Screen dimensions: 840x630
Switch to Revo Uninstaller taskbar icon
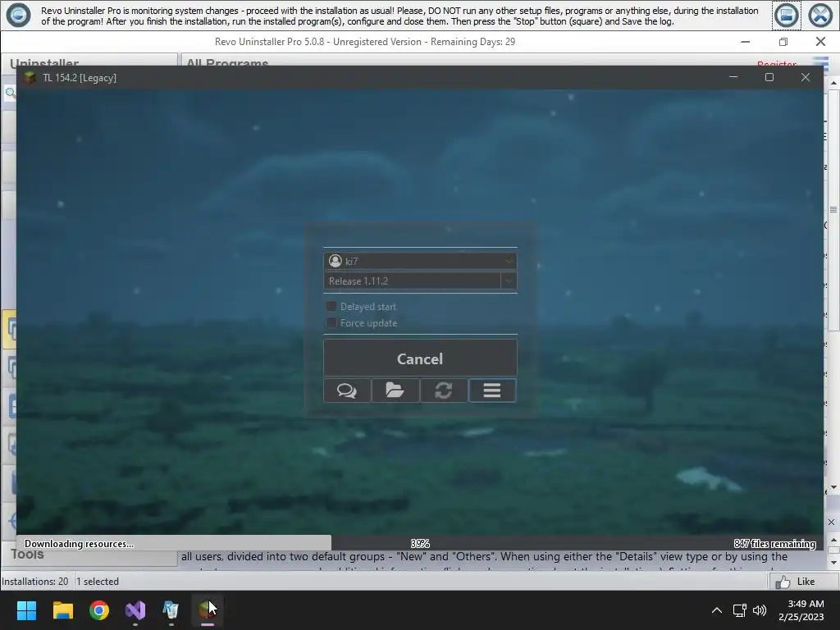(x=171, y=610)
